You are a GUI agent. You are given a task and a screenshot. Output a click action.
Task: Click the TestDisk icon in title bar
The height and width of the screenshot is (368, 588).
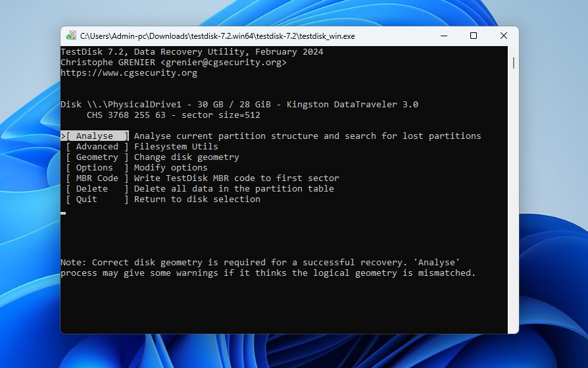pyautogui.click(x=71, y=36)
